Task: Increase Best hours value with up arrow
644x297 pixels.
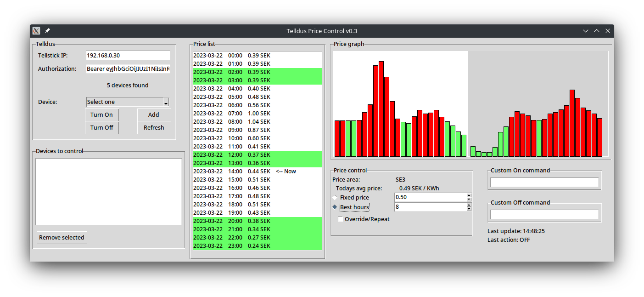Action: coord(469,205)
